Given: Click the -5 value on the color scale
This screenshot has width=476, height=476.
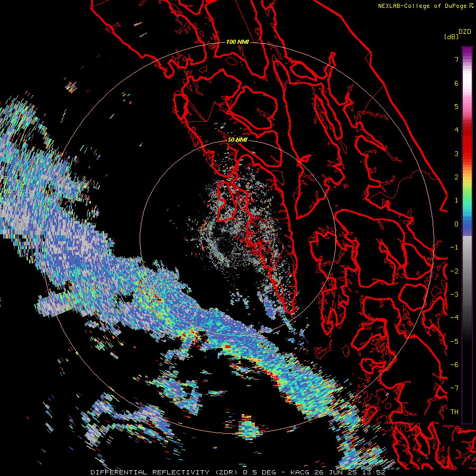Looking at the screenshot, I should click(x=454, y=342).
